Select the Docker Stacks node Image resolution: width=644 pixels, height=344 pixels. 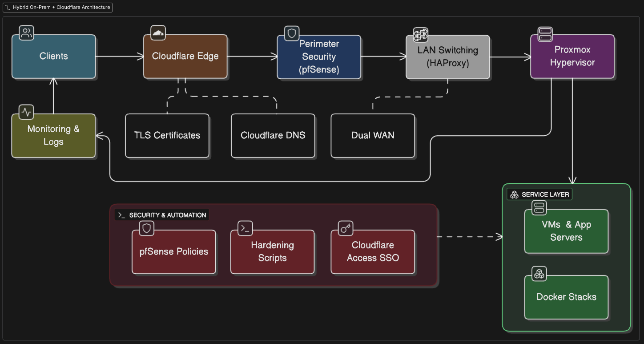(566, 297)
